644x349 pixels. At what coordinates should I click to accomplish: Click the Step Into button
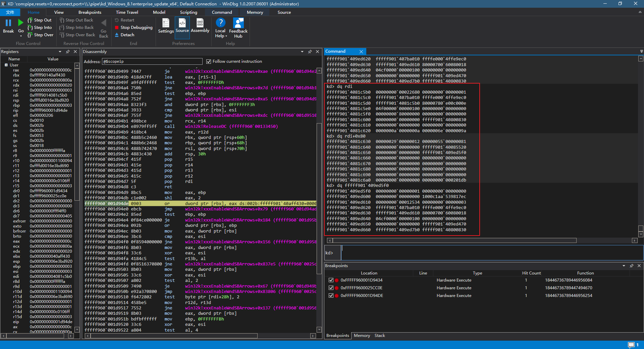click(43, 28)
